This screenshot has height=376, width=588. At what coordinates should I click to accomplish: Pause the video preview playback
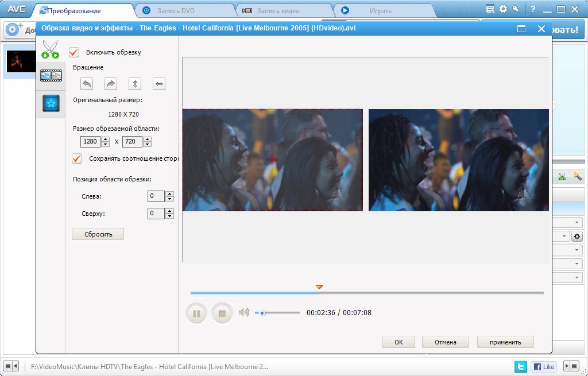point(196,313)
